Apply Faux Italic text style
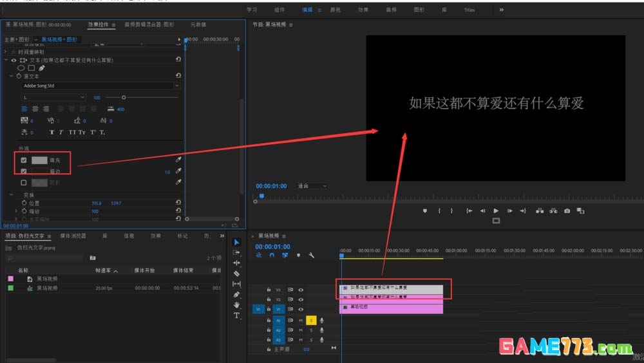Screen dimensions: 644x363 61,132
